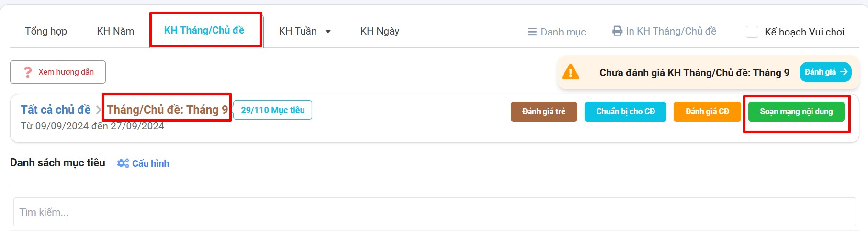Open the KH Năm tab

(115, 31)
